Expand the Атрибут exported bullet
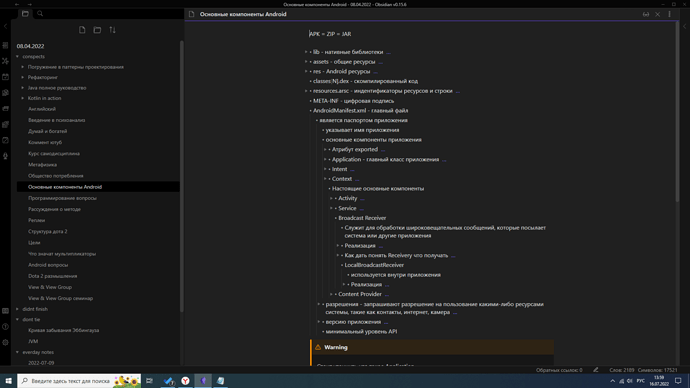Image resolution: width=690 pixels, height=388 pixels. click(325, 150)
